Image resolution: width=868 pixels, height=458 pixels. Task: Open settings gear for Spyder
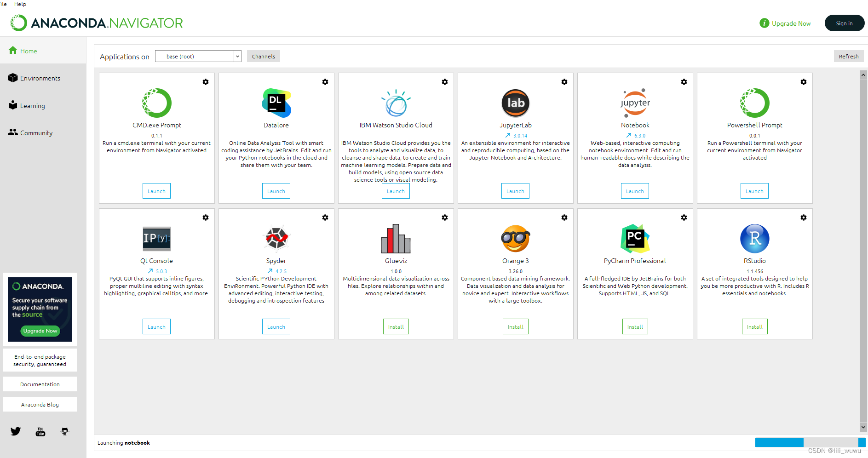(325, 218)
